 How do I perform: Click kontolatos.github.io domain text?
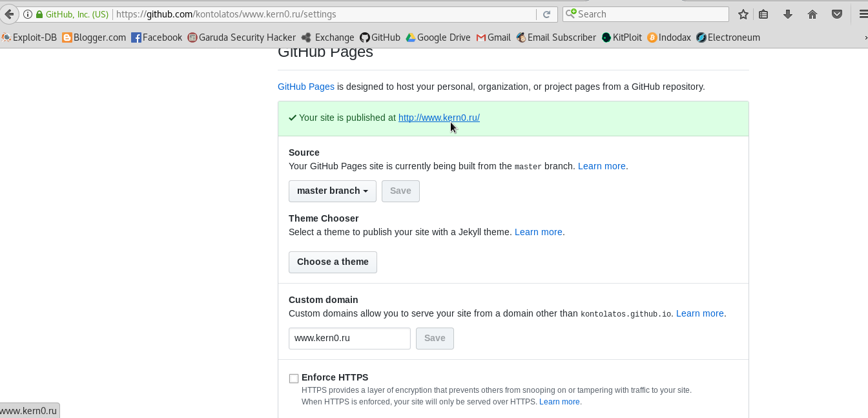626,314
